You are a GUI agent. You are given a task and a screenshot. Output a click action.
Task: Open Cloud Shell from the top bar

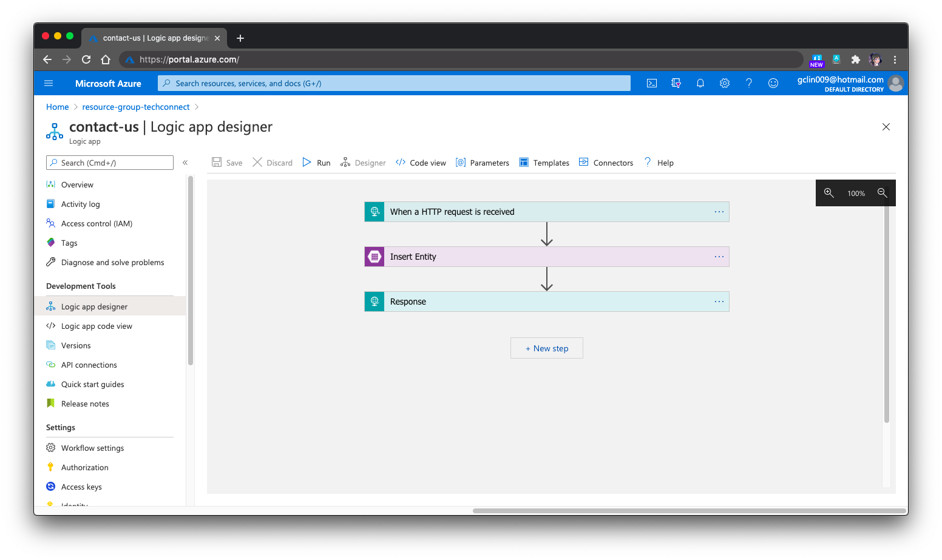tap(651, 83)
